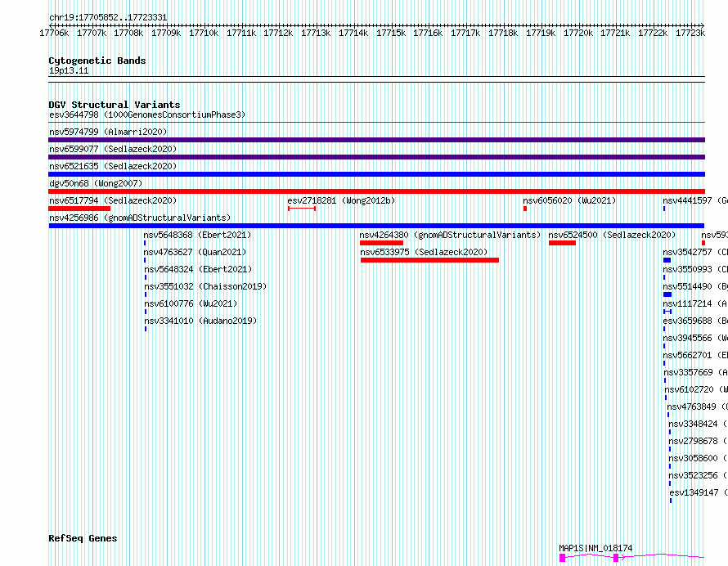Open the nsv1117214 variant label
Image resolution: width=728 pixels, height=566 pixels.
[695, 303]
